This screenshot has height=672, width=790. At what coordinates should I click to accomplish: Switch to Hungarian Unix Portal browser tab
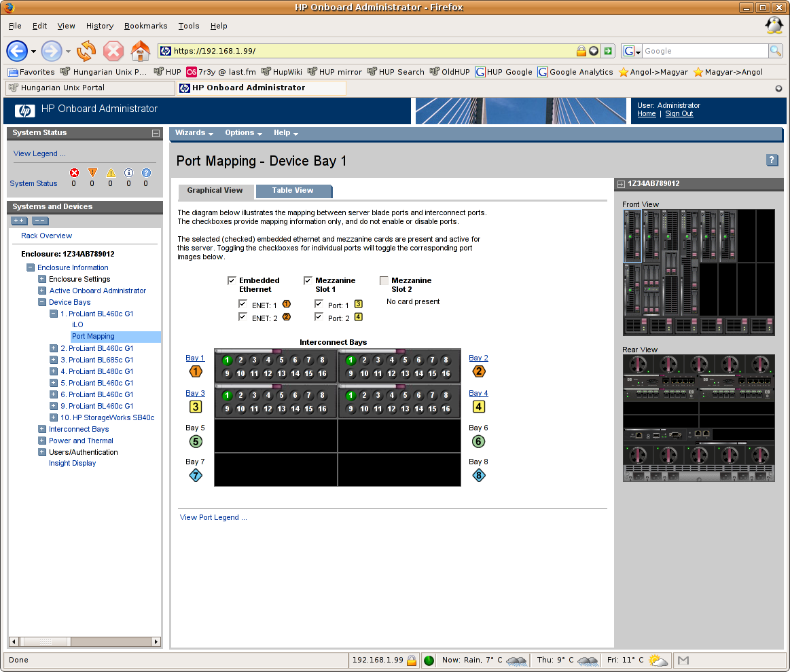pyautogui.click(x=91, y=88)
